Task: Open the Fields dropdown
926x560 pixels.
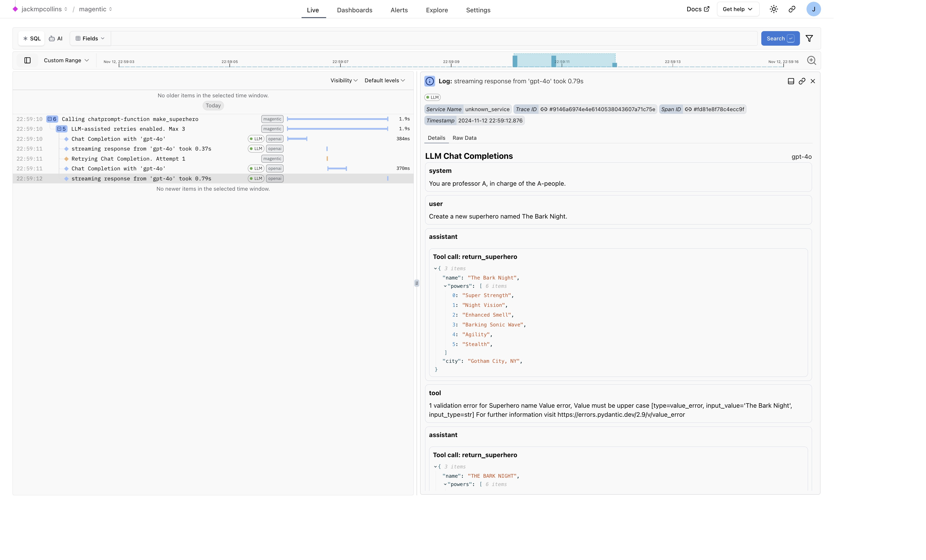Action: click(90, 38)
